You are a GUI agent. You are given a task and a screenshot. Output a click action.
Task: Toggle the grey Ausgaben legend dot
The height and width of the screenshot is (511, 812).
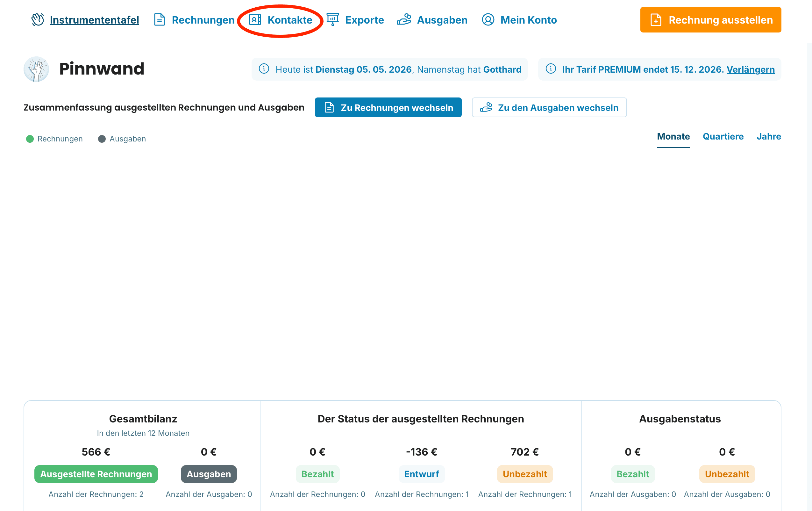click(102, 139)
